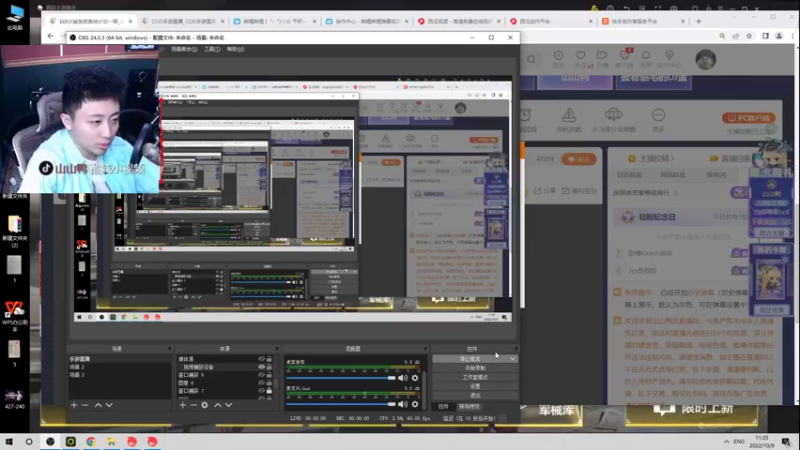The height and width of the screenshot is (450, 800).
Task: Click the Windows Start button
Action: pos(9,442)
